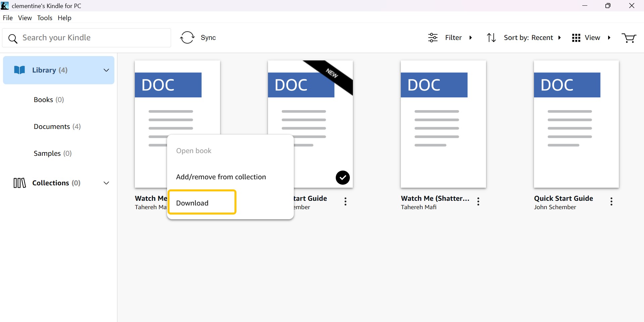Click the Filter sliders icon
Image resolution: width=644 pixels, height=322 pixels.
(x=433, y=37)
